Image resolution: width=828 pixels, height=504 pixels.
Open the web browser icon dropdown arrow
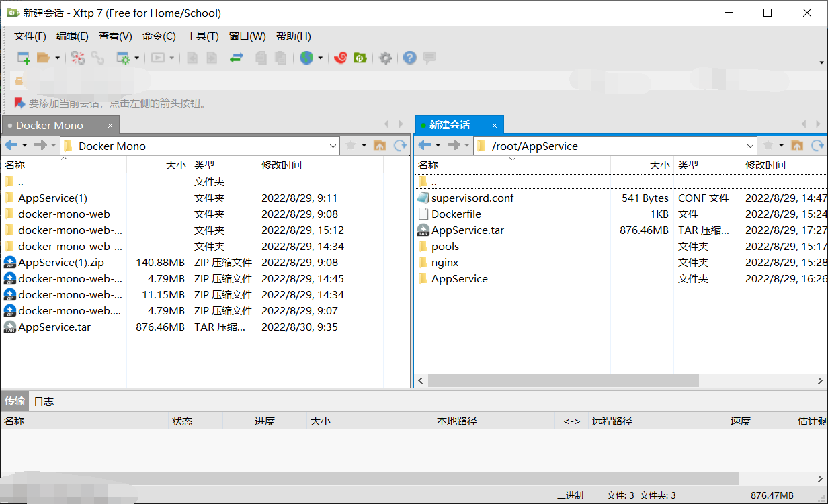319,58
